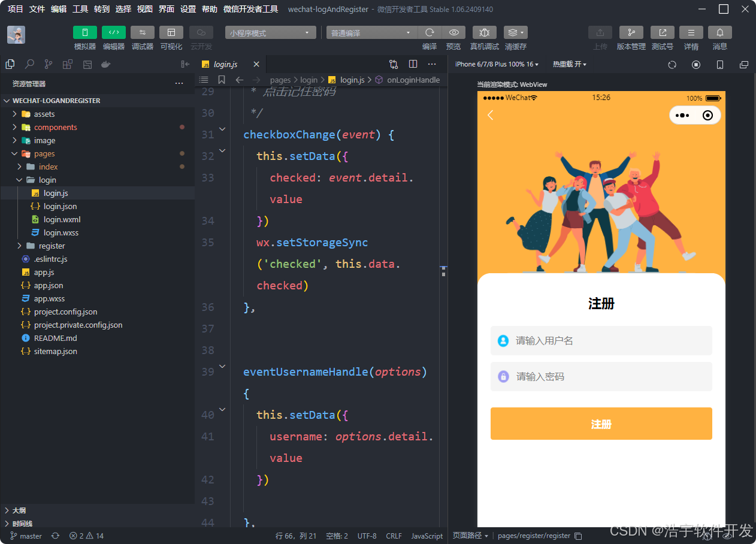
Task: Click the JavaScript language mode
Action: point(427,536)
